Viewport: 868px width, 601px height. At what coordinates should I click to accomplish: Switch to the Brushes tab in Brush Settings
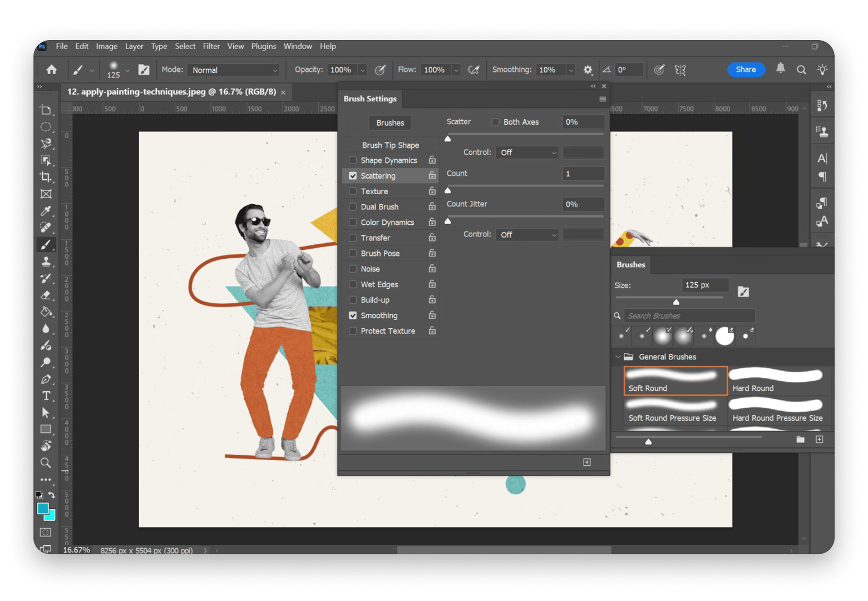(x=389, y=122)
